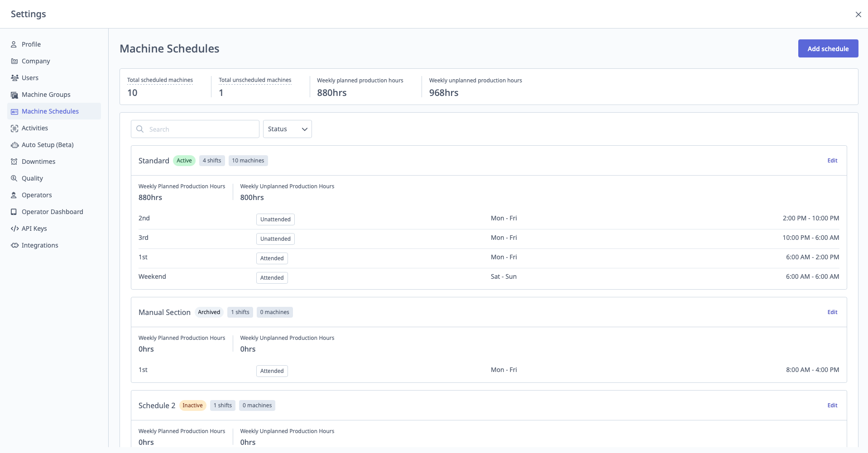Screen dimensions: 868x453
Task: Open the Operators icon
Action: pos(14,195)
